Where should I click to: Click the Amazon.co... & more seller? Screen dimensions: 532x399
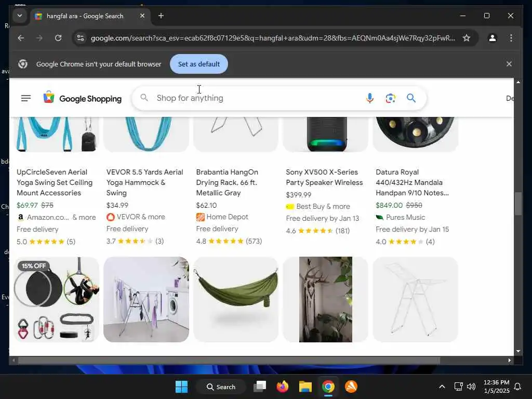tap(56, 217)
